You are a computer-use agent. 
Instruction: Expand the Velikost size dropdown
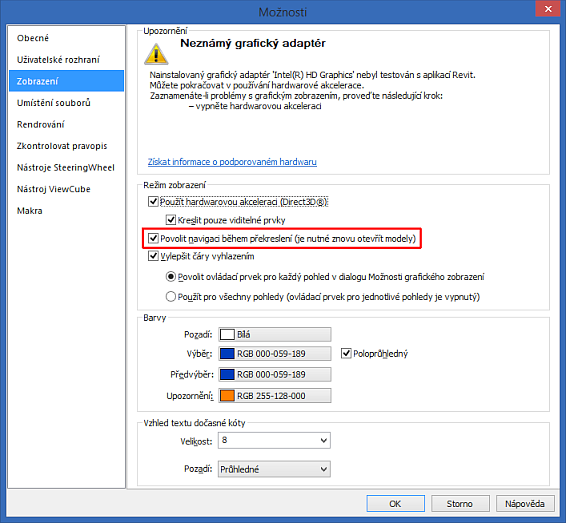(x=274, y=440)
